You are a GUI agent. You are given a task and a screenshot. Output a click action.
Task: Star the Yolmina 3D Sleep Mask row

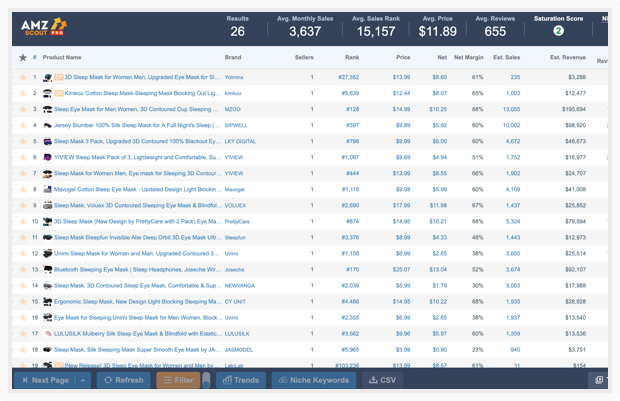coord(23,77)
